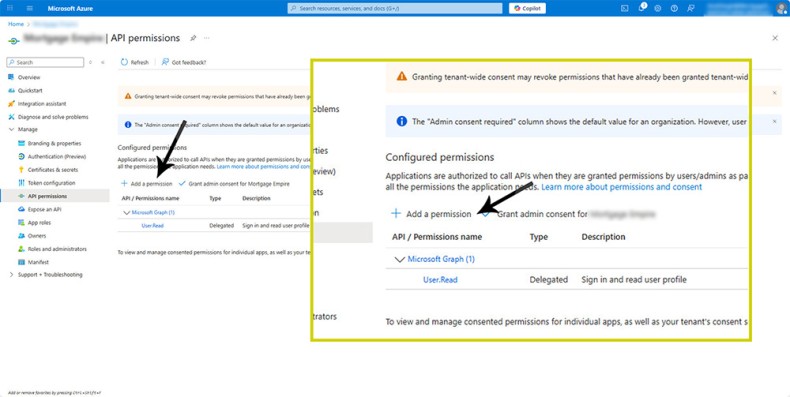The height and width of the screenshot is (397, 790).
Task: Open the Help question mark icon
Action: 674,9
